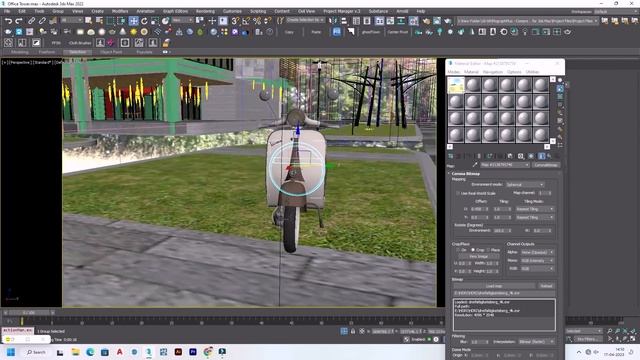
Task: Select the Crop radio button
Action: click(473, 250)
